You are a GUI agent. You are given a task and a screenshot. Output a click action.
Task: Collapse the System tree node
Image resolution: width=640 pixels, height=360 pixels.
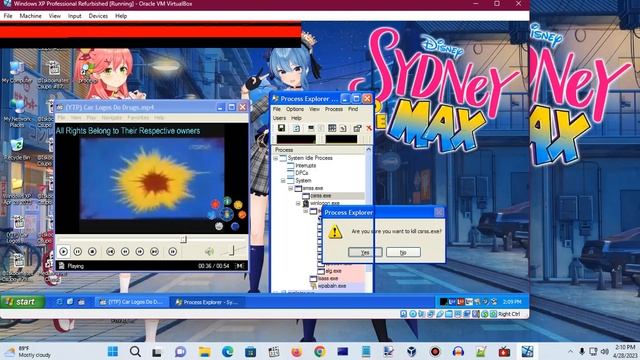(x=283, y=180)
